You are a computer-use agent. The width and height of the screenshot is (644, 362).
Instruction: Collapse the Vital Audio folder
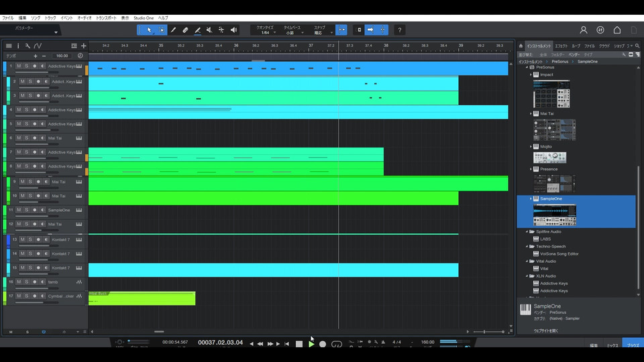pyautogui.click(x=527, y=261)
